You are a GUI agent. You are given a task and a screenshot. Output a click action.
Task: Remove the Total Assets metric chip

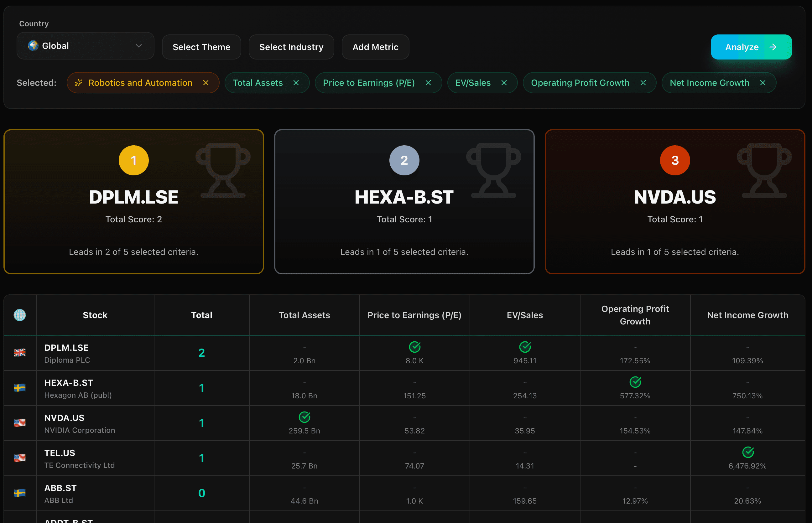(296, 83)
